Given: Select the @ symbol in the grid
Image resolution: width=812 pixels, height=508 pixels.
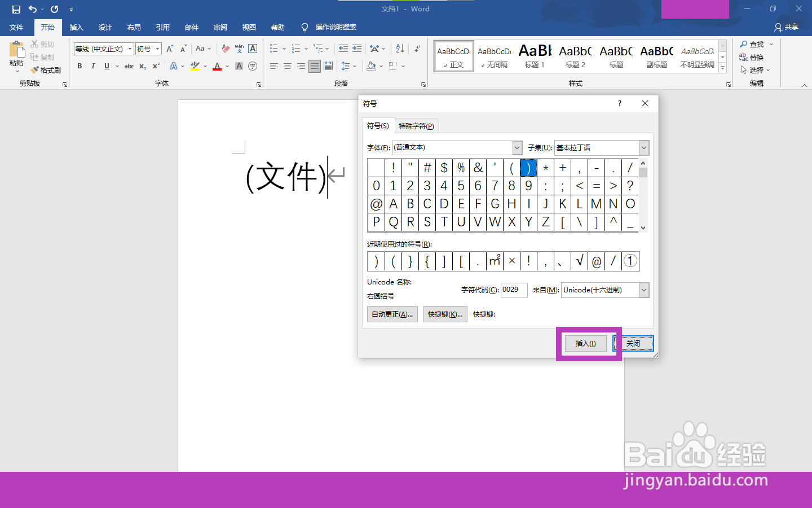Looking at the screenshot, I should pyautogui.click(x=376, y=204).
